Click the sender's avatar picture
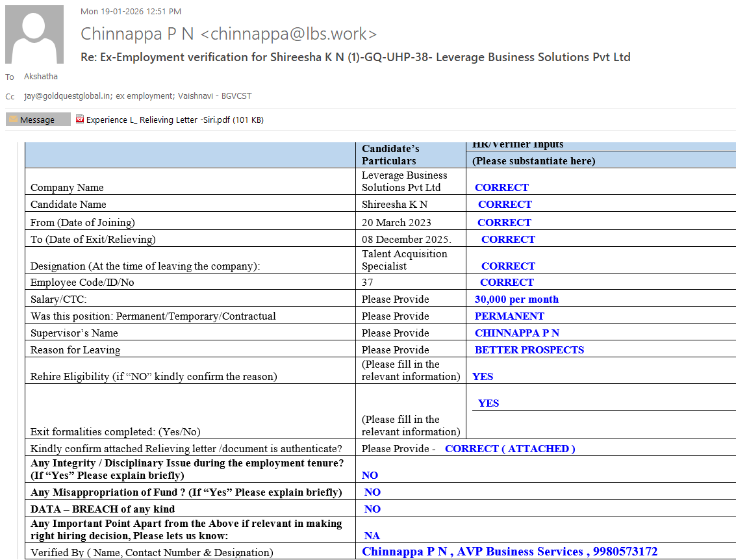 34,34
